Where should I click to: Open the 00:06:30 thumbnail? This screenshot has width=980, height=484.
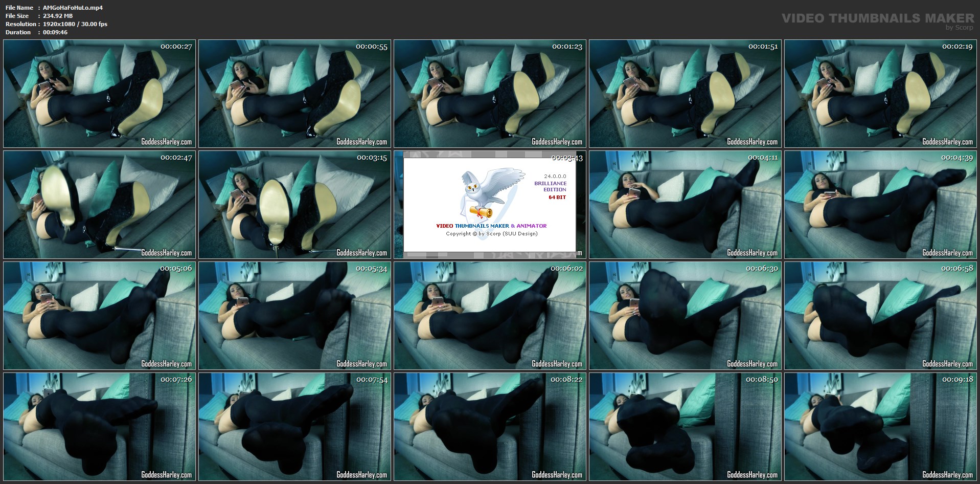pos(685,316)
